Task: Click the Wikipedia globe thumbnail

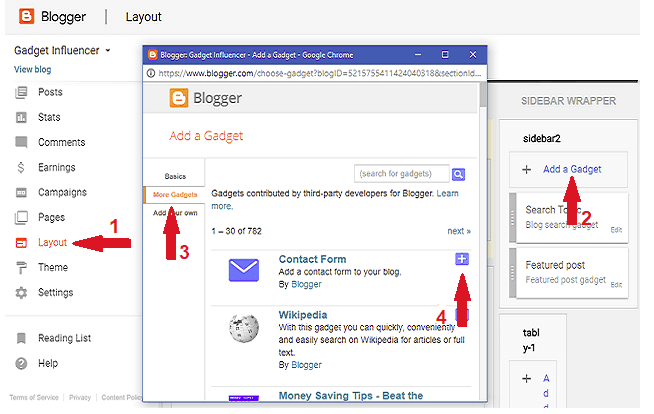Action: (244, 328)
